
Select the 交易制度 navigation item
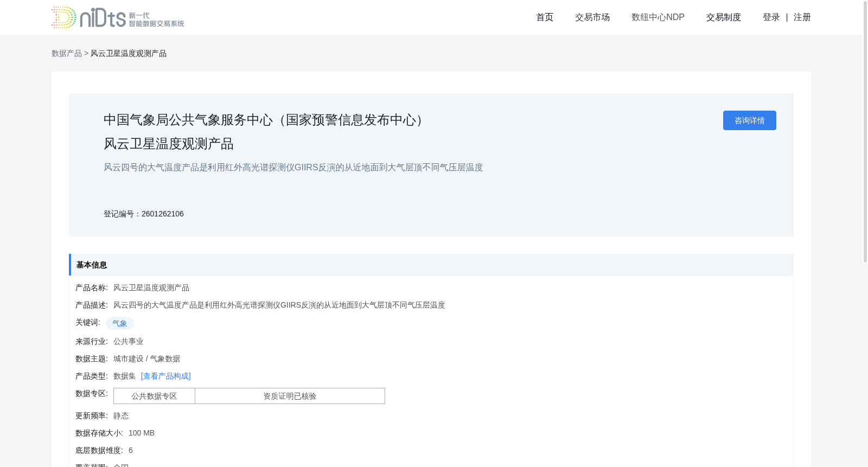coord(724,17)
